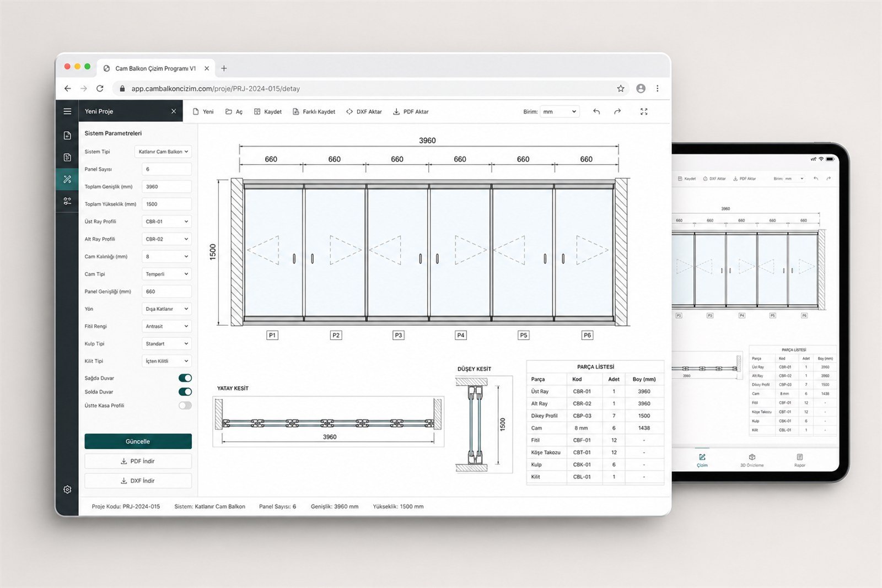Viewport: 882px width, 588px height.
Task: Enable the Üstte Kasa Profili switch
Action: click(185, 406)
